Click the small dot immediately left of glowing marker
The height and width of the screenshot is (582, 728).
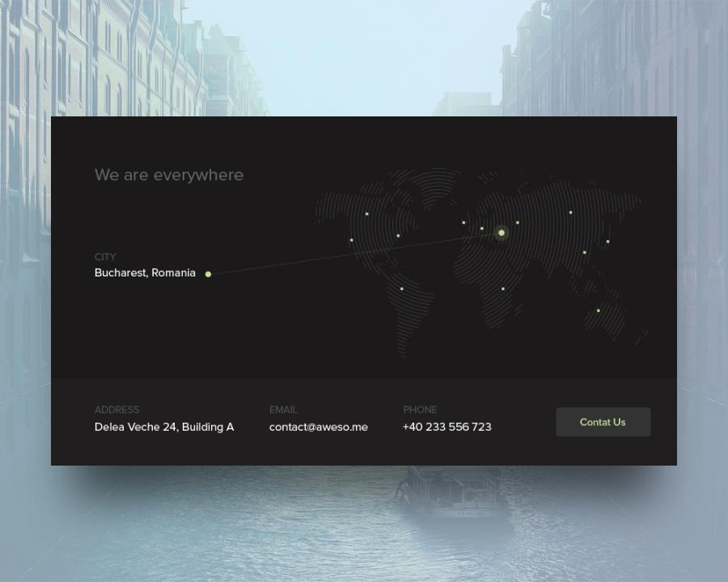[x=482, y=228]
